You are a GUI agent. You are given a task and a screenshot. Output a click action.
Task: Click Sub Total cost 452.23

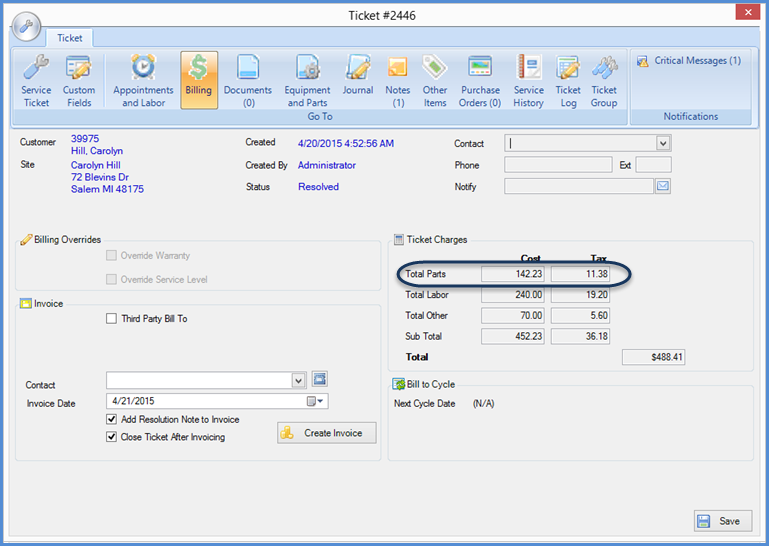[513, 336]
